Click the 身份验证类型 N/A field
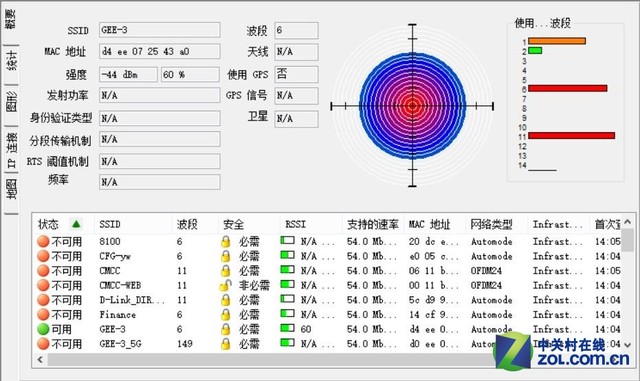Viewport: 640px width, 381px height. tap(160, 118)
